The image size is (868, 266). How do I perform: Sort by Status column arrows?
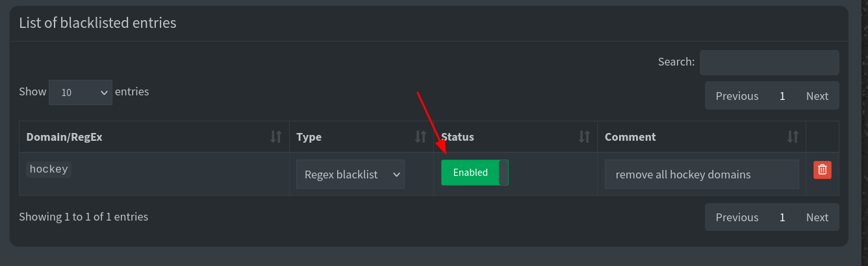pyautogui.click(x=584, y=137)
